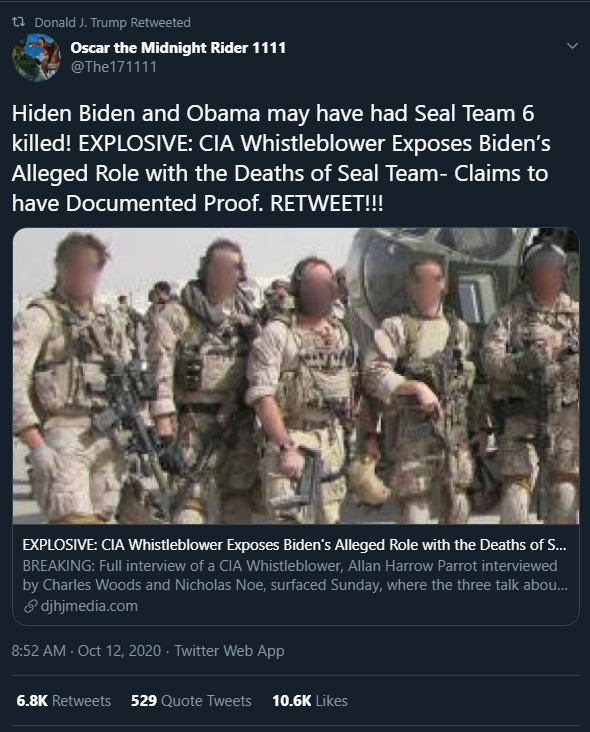
Task: Click the BREAKING Full interview description text
Action: pyautogui.click(x=295, y=575)
